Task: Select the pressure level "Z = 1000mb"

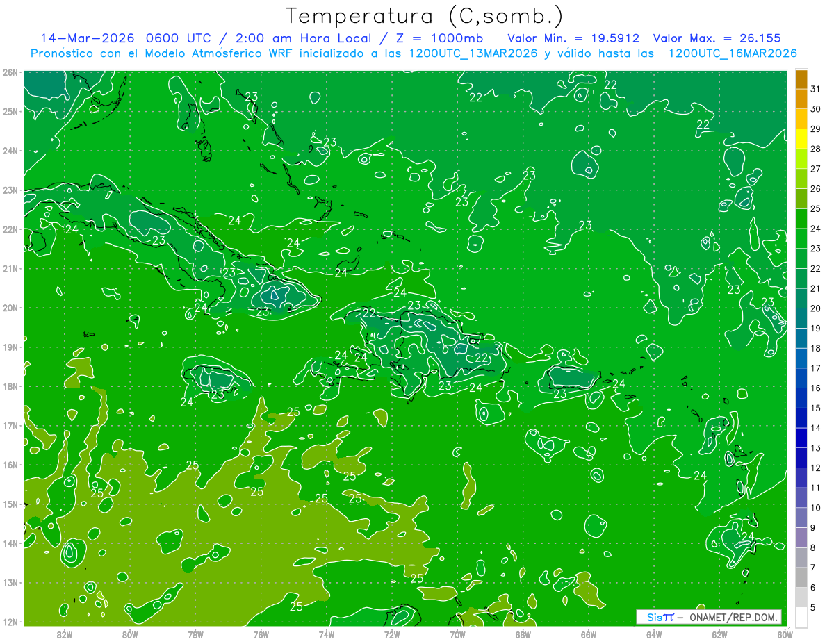Action: coord(439,38)
